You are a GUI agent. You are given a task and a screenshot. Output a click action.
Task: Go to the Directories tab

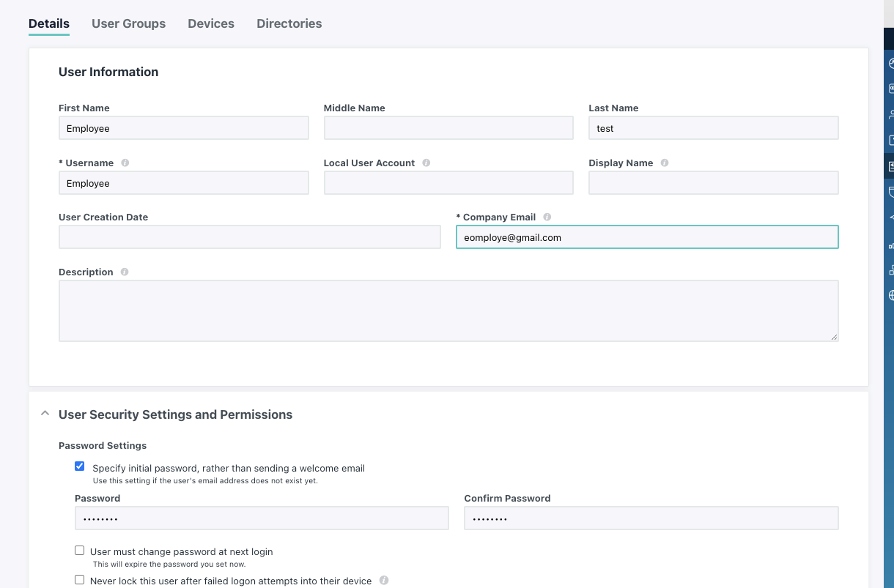[x=289, y=23]
